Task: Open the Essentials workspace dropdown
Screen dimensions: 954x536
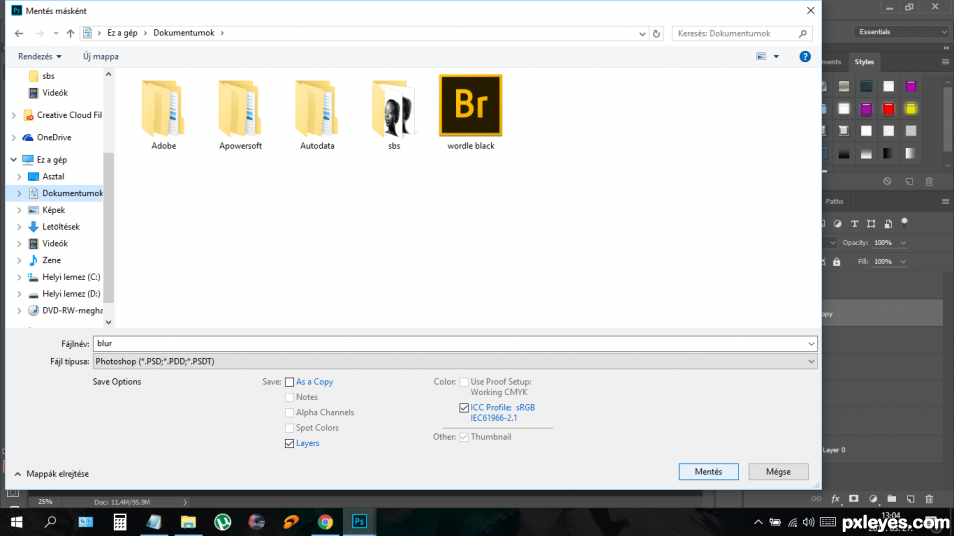Action: [x=902, y=32]
